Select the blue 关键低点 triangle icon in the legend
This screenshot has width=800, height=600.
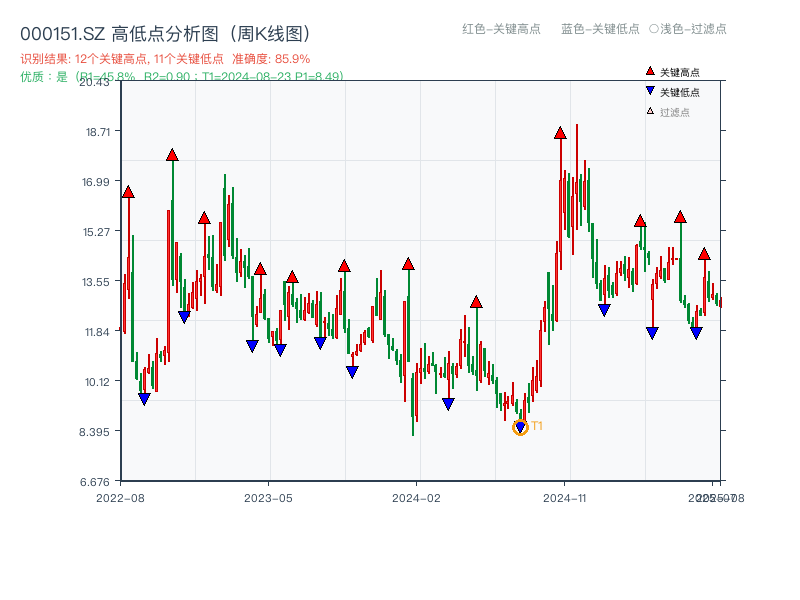coord(649,90)
